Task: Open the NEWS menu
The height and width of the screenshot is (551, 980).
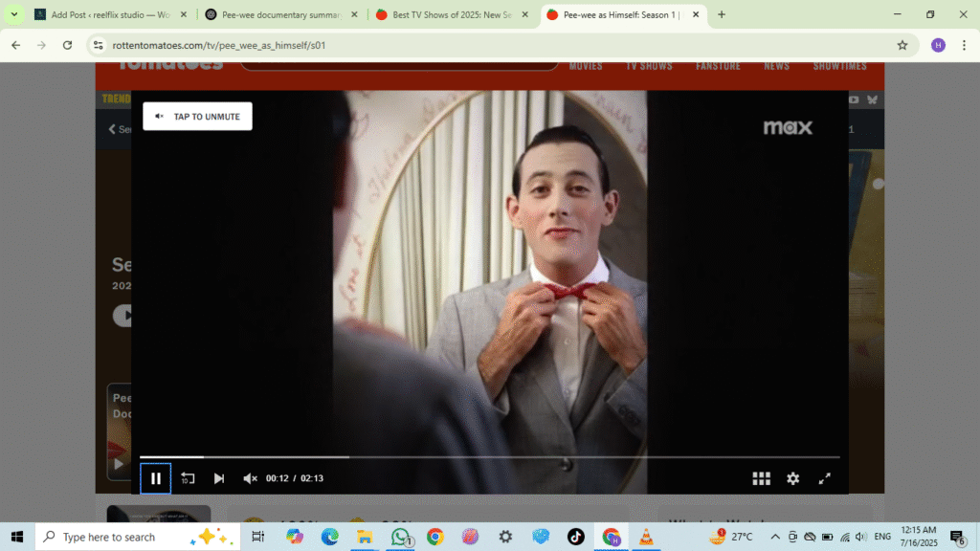Action: [777, 66]
